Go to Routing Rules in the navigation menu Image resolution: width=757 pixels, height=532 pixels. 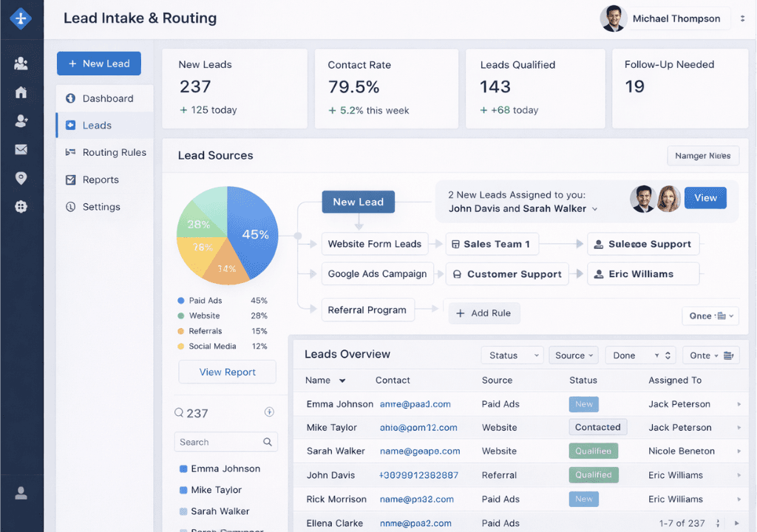click(114, 152)
